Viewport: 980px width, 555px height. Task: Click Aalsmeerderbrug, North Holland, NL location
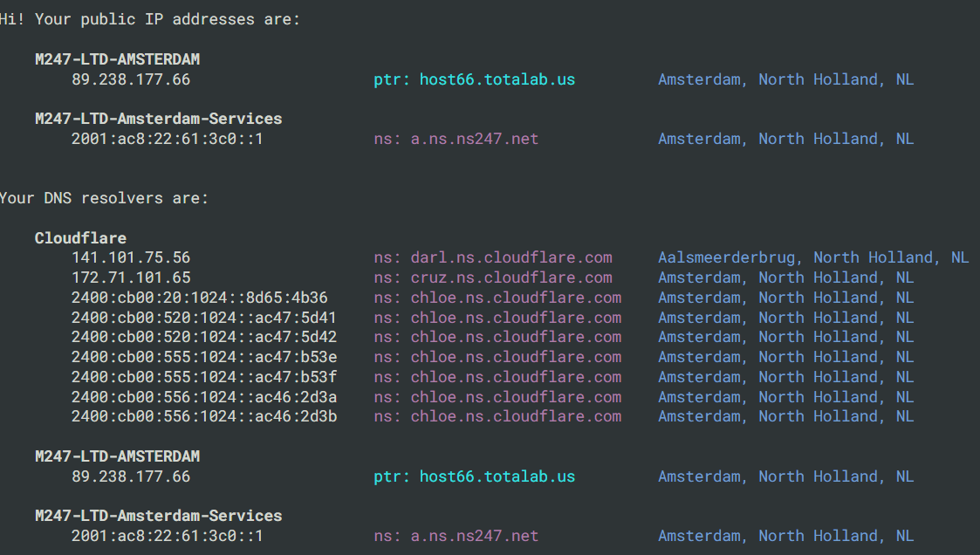(x=813, y=257)
